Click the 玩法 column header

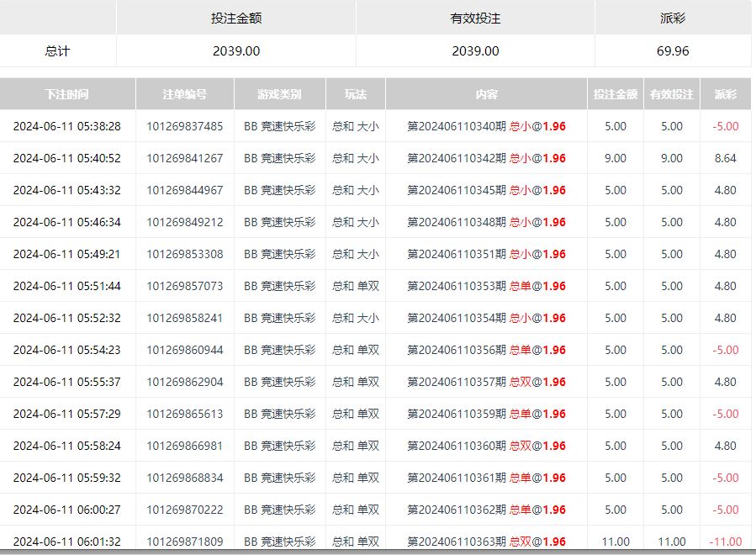point(355,94)
